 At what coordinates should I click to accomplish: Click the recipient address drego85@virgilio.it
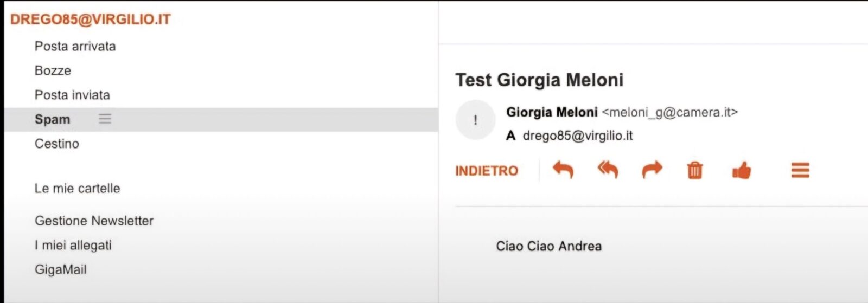coord(577,136)
